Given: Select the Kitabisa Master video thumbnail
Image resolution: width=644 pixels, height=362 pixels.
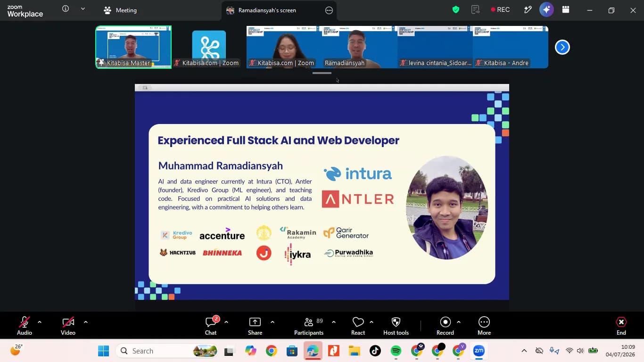Looking at the screenshot, I should click(x=133, y=47).
